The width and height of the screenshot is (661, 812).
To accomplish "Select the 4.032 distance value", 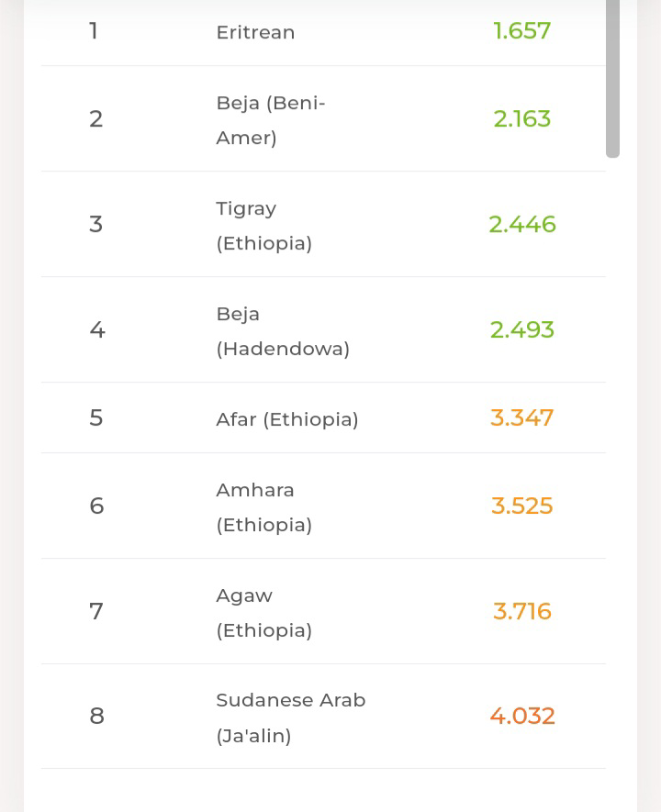I will (521, 717).
